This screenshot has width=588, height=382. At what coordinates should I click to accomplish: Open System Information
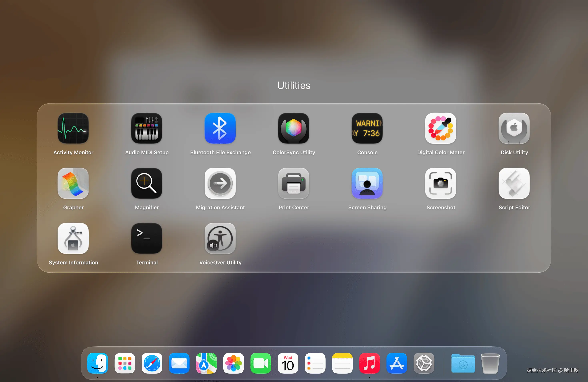73,238
